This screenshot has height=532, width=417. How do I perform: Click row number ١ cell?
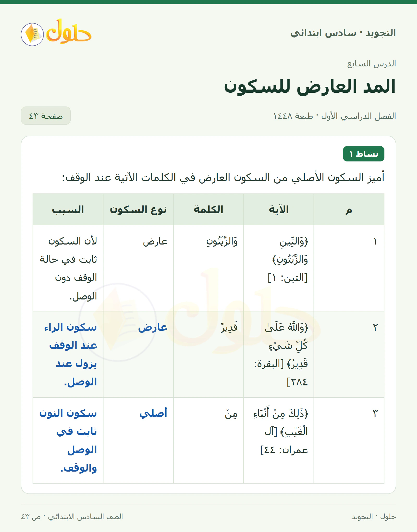349,268
